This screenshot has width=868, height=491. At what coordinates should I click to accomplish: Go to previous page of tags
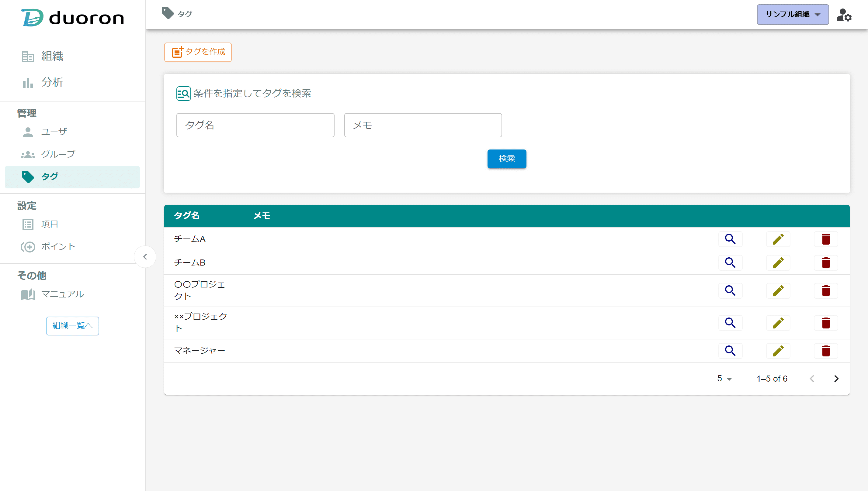point(812,379)
